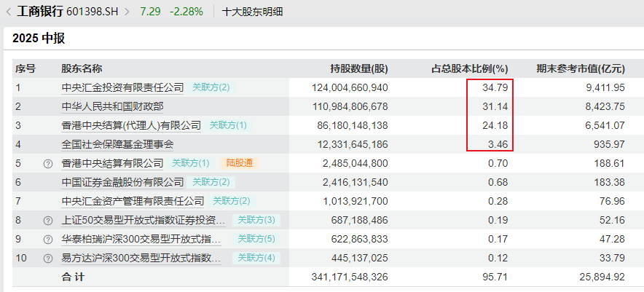Image resolution: width=644 pixels, height=292 pixels.
Task: Click share count 445,137,025
Action: 359,258
